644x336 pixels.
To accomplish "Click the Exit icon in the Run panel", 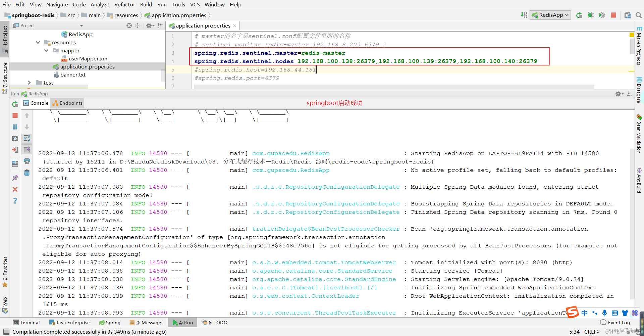I will [15, 150].
